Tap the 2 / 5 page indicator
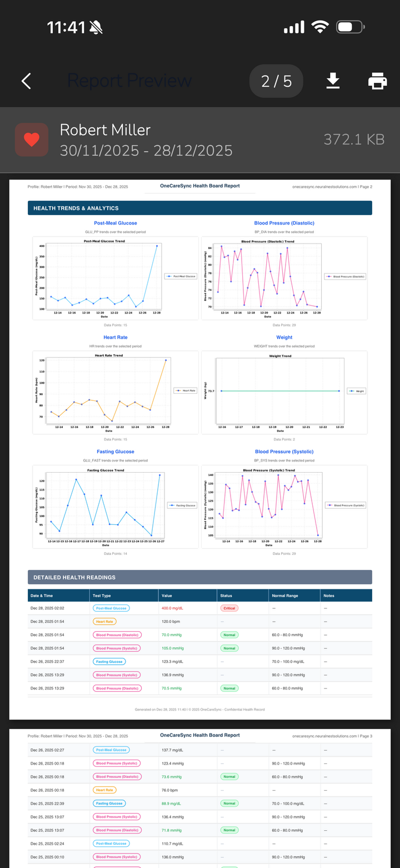400x868 pixels. 276,81
